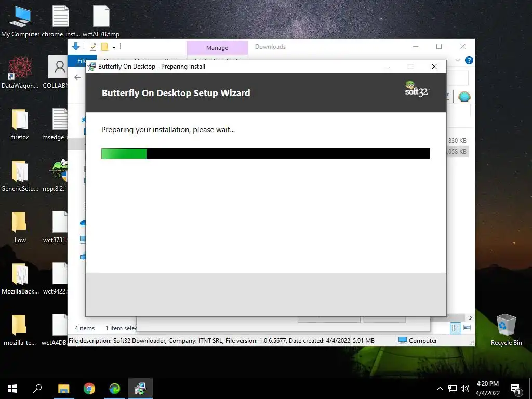Viewport: 532px width, 399px height.
Task: Click Explorer horizontal scrollbar right arrow
Action: tap(470, 317)
